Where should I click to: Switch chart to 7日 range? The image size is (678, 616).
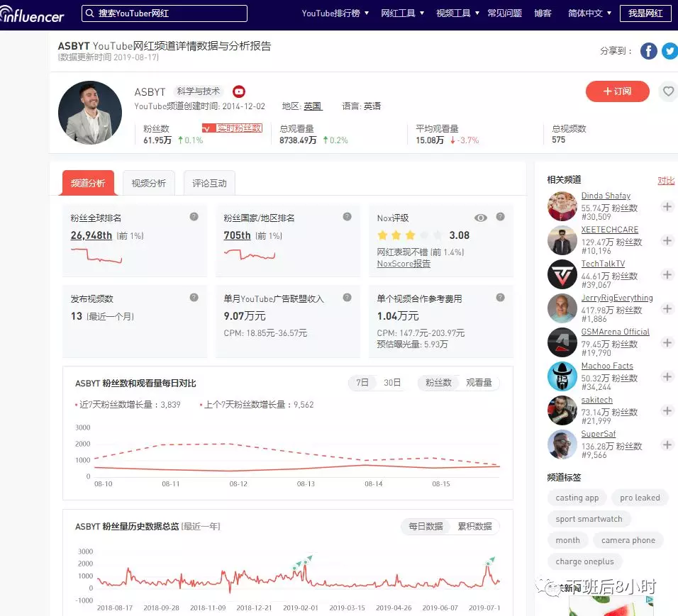click(362, 383)
